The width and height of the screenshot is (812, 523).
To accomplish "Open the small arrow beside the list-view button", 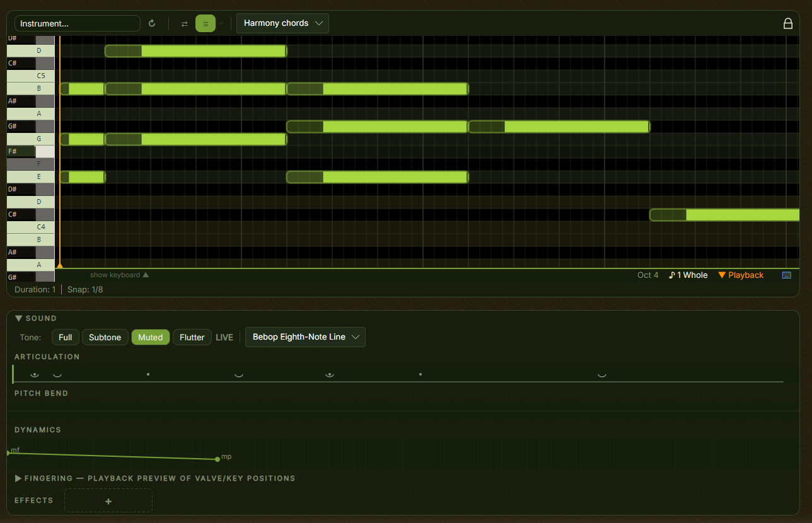I will pos(221,23).
